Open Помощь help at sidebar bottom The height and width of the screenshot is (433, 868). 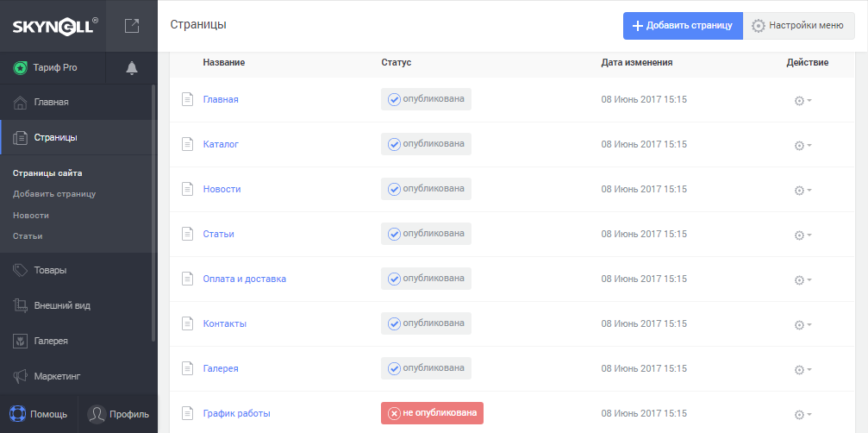(x=40, y=414)
